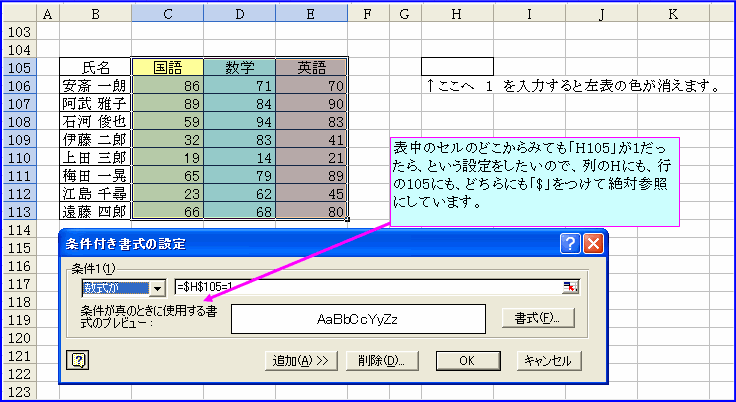Click 英語 score 45 for 江島 千尋

click(311, 193)
